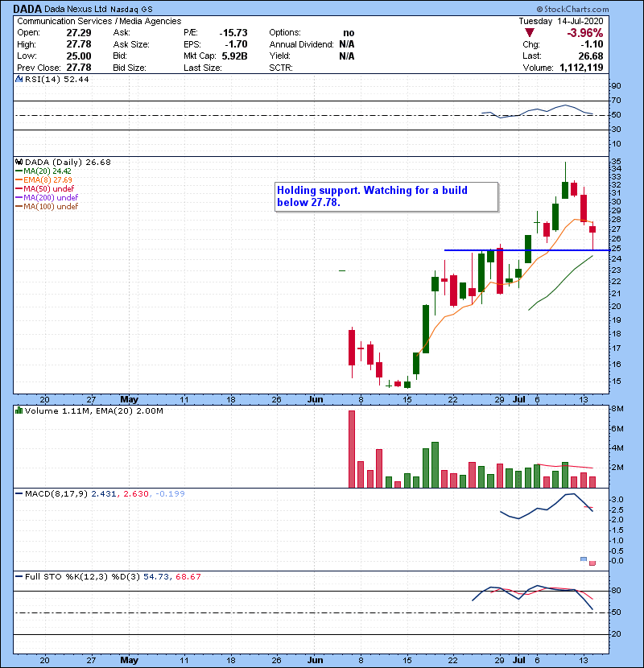644x668 pixels.
Task: Click the blue horizontal support line
Action: coord(526,250)
